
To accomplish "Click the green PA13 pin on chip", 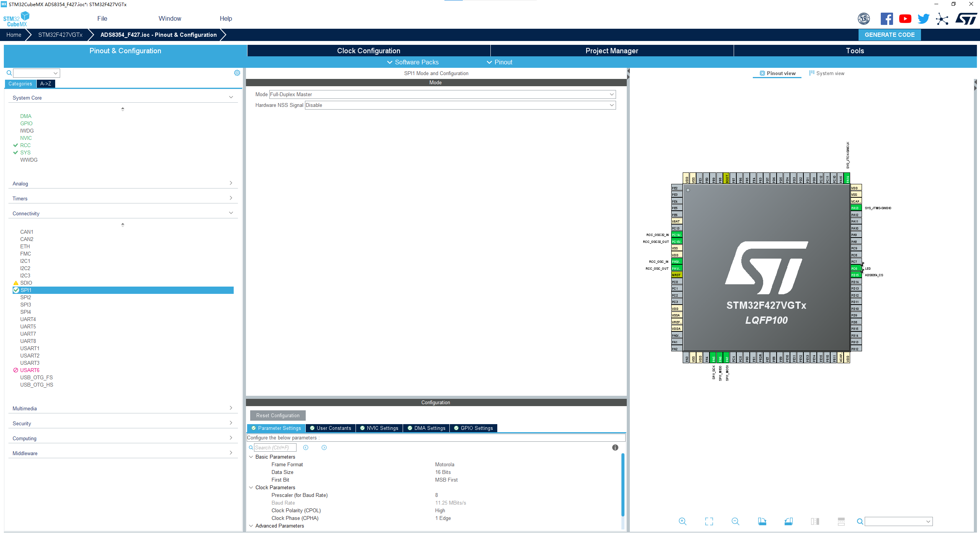I will (x=856, y=208).
